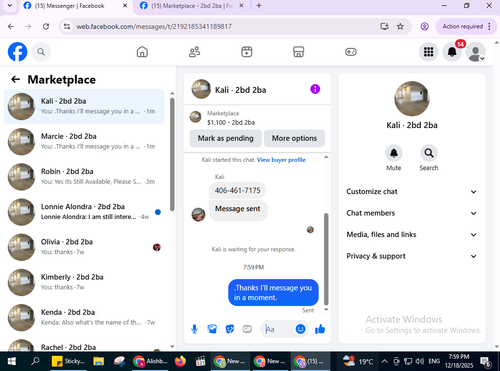Open View buyer profile link

pyautogui.click(x=281, y=160)
